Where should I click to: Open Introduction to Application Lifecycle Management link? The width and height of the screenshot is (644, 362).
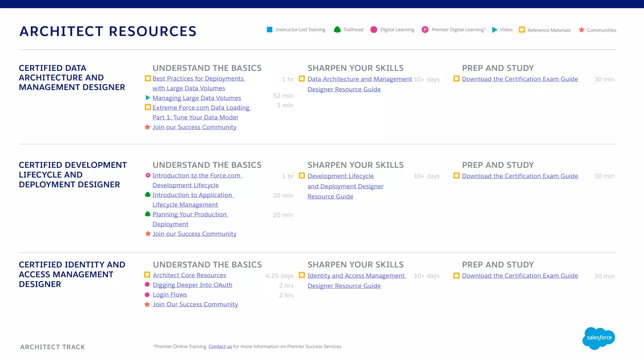(193, 200)
